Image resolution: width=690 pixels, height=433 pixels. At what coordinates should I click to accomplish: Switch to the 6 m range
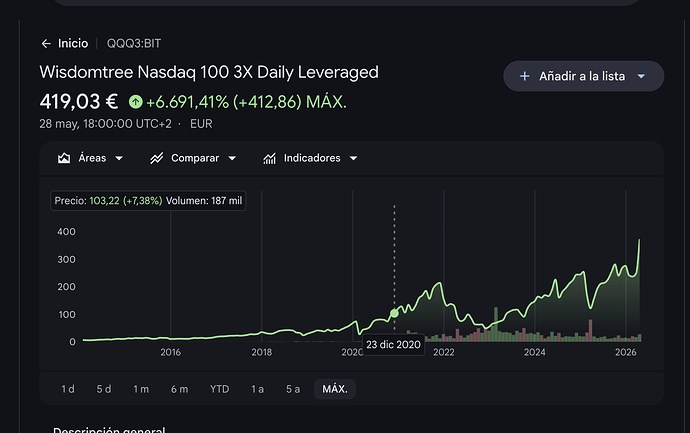(180, 389)
